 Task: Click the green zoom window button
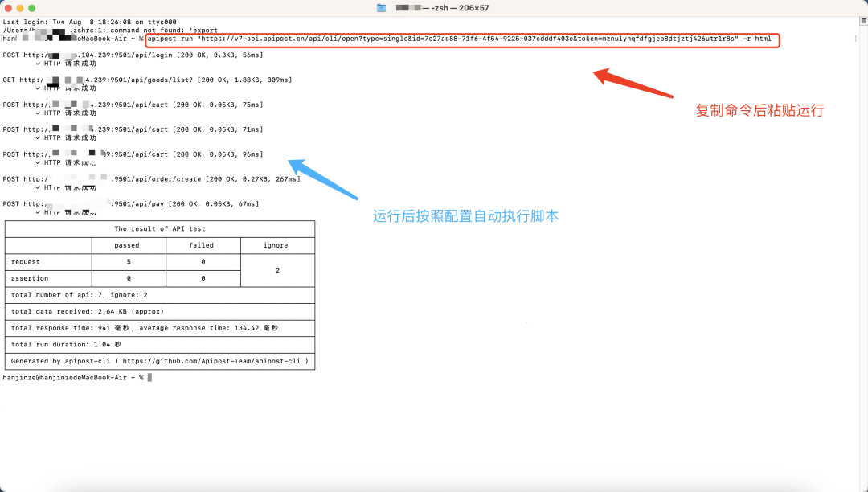(31, 8)
